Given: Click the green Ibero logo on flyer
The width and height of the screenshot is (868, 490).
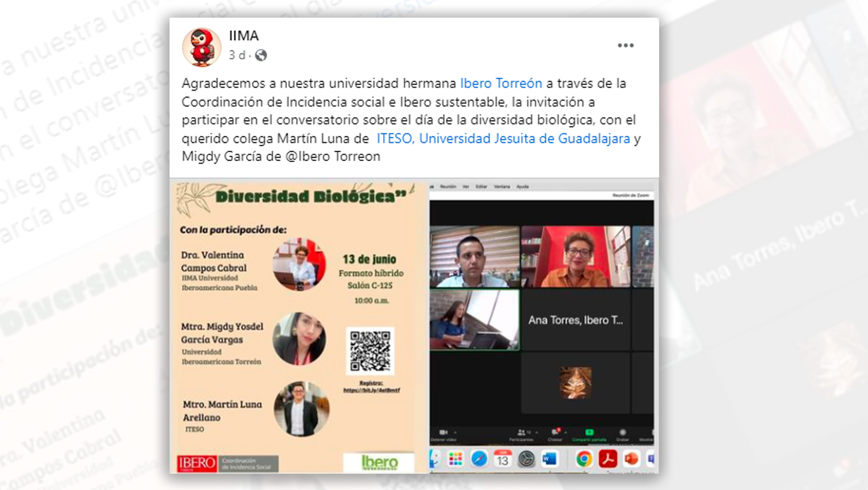Looking at the screenshot, I should (379, 462).
